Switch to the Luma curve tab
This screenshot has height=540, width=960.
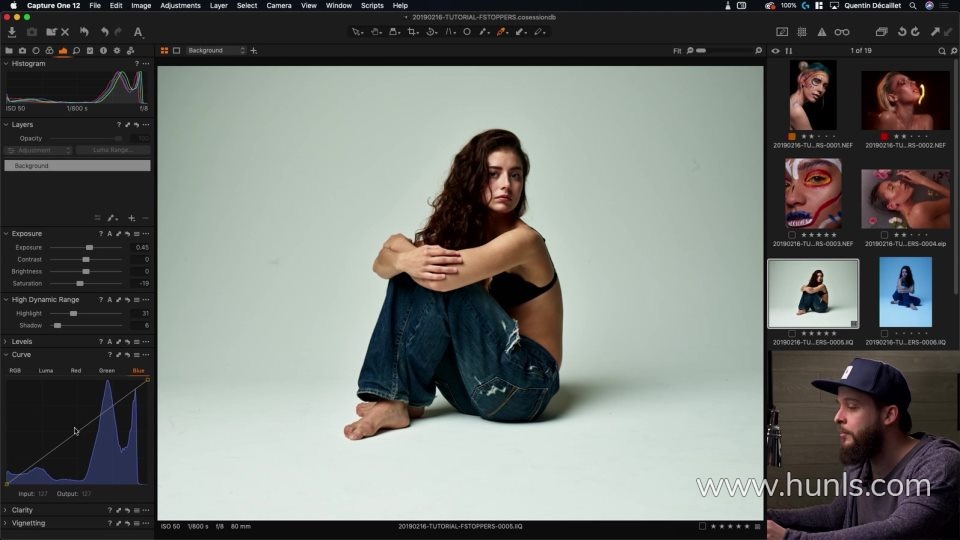[46, 370]
